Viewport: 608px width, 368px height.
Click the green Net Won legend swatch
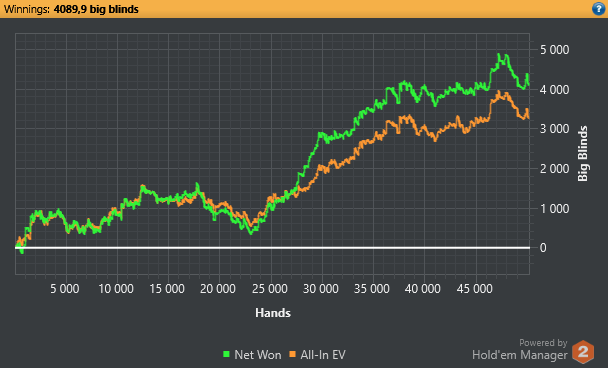pos(226,354)
